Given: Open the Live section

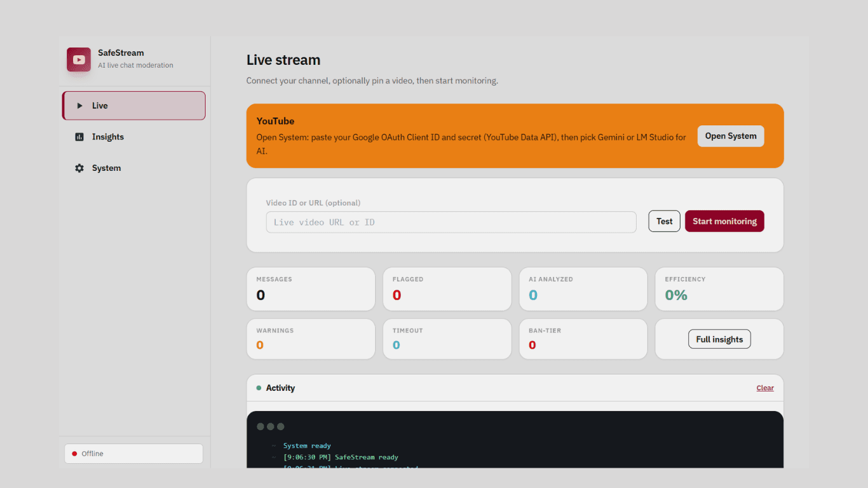Looking at the screenshot, I should 133,105.
